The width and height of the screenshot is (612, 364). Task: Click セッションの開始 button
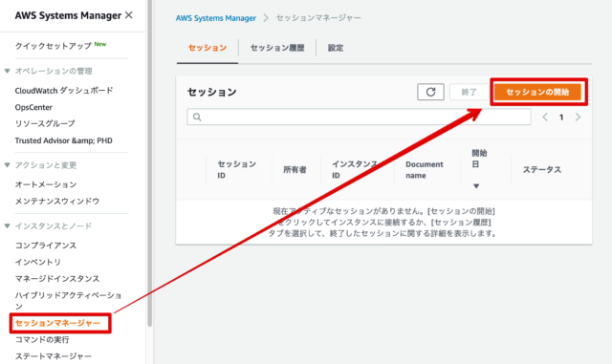pos(537,92)
